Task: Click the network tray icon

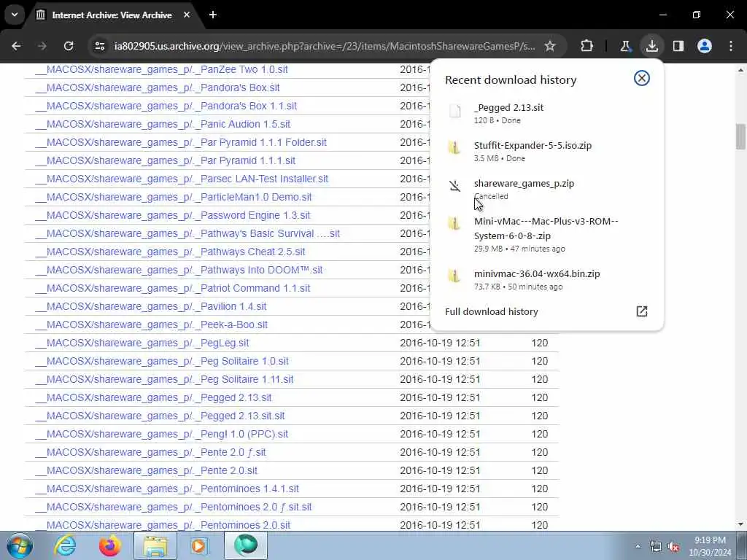Action: point(656,547)
